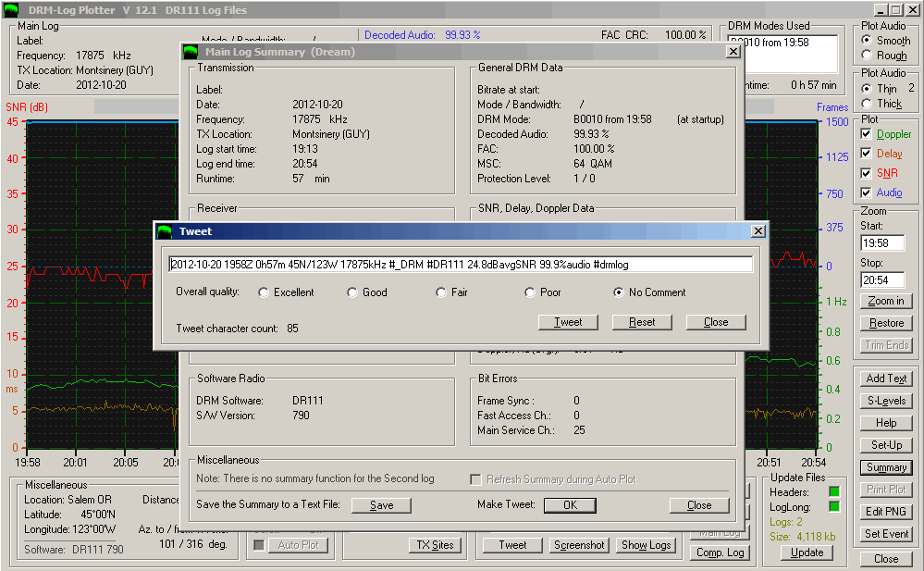924x571 pixels.
Task: Click the Trim Ends button
Action: [x=886, y=346]
